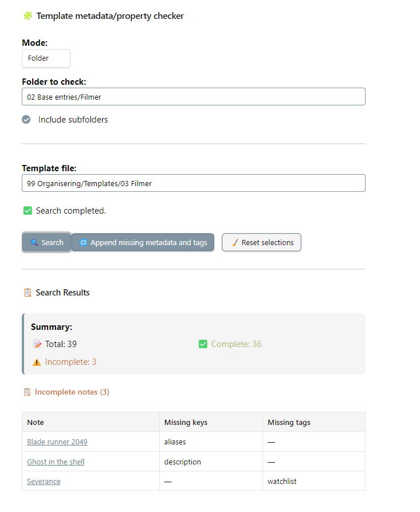
Task: Click the blue sync arrows icon on Append button
Action: (x=83, y=242)
